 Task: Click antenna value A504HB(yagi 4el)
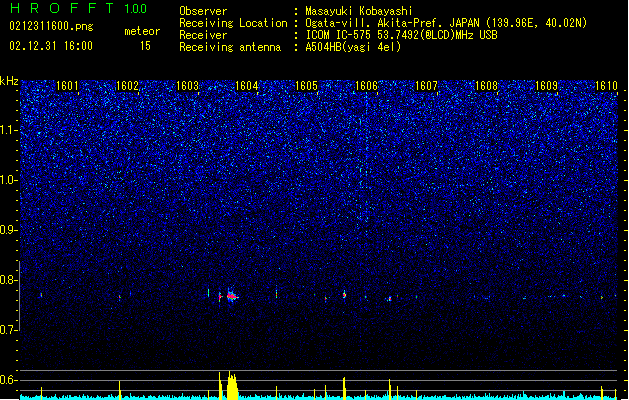point(353,47)
